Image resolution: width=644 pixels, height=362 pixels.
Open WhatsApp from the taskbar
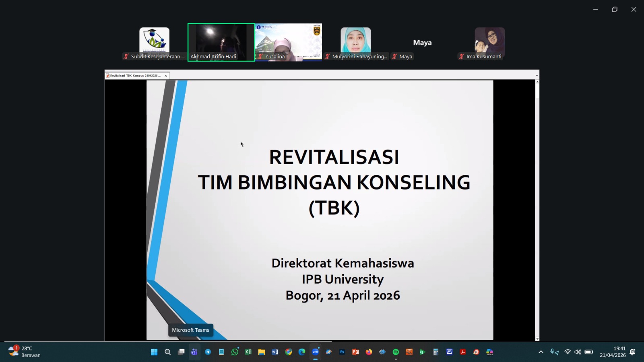(235, 352)
